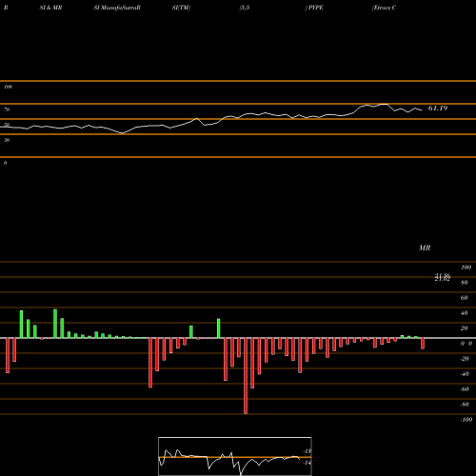Click the 61.19 RSI value label

[438, 109]
